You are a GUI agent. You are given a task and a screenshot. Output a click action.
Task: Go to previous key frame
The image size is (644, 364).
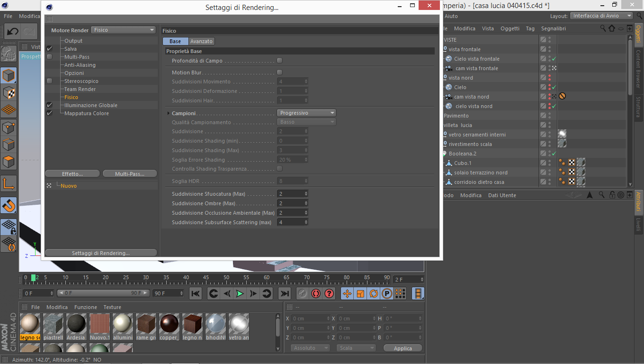point(214,293)
